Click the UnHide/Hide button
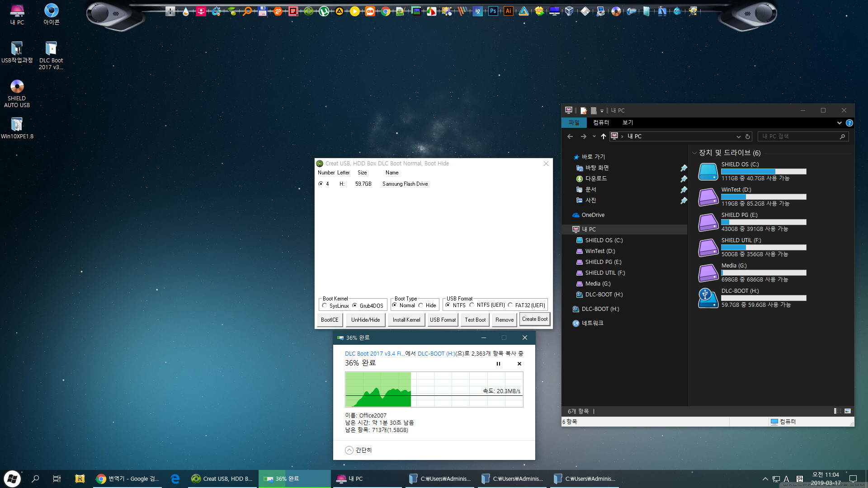This screenshot has height=488, width=868. 365,320
